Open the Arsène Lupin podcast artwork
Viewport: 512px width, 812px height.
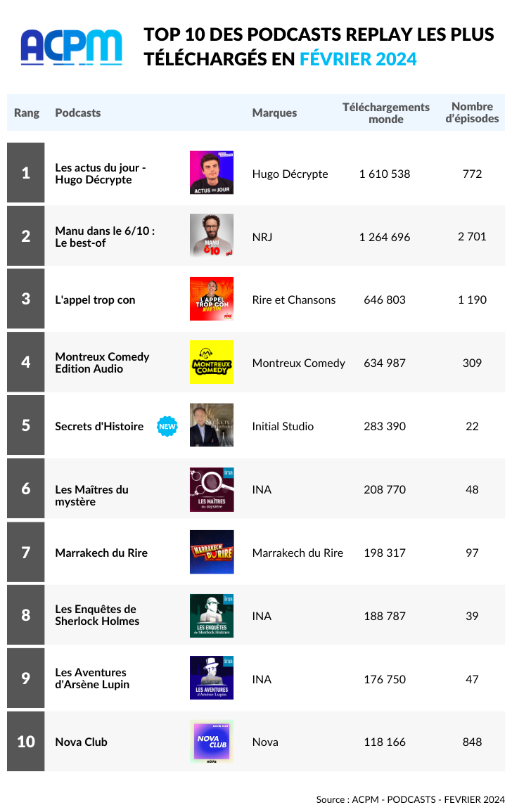pyautogui.click(x=212, y=678)
